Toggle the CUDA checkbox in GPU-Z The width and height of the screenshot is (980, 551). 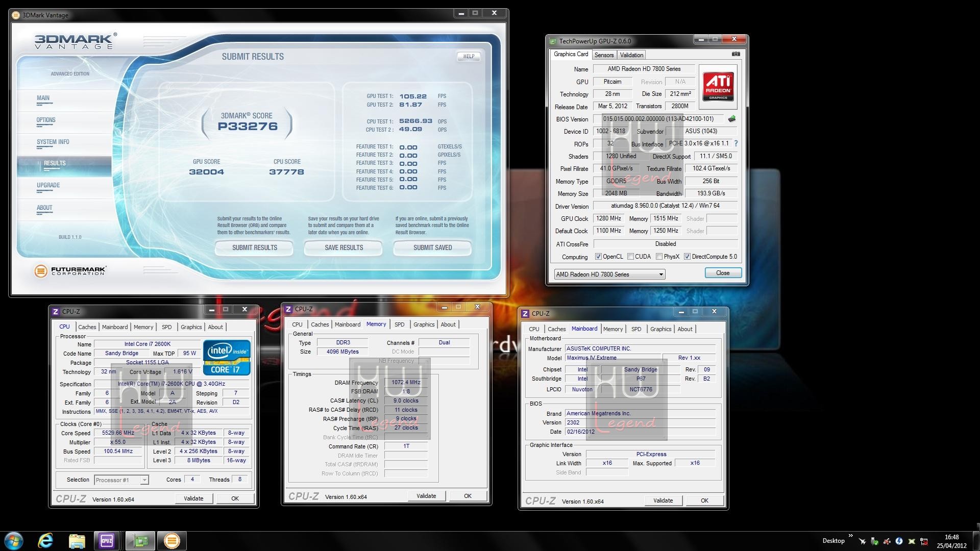coord(630,257)
